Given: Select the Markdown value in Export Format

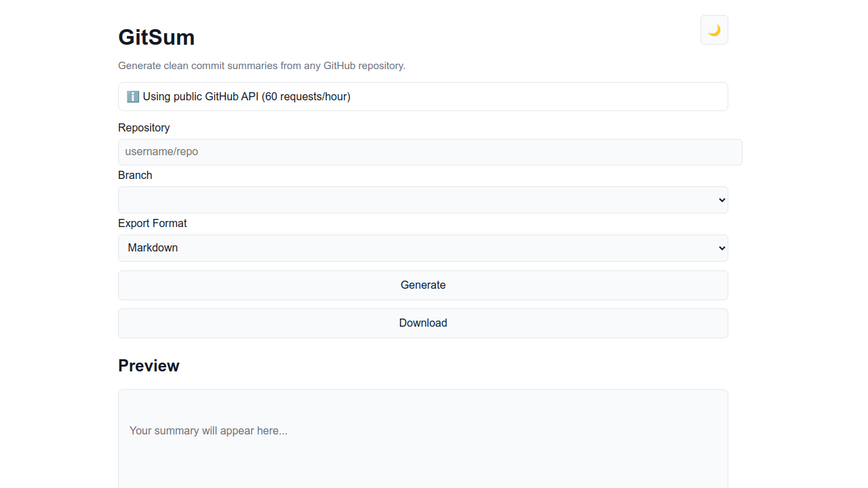Looking at the screenshot, I should coord(153,248).
